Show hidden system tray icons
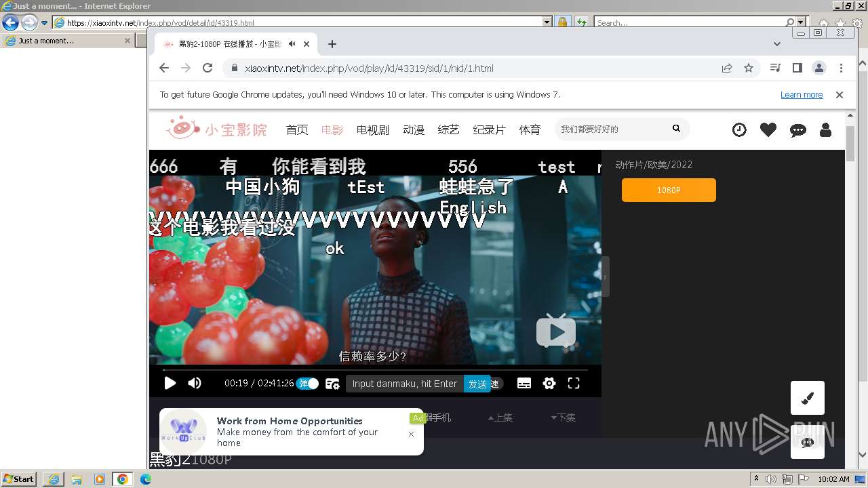This screenshot has height=488, width=868. pyautogui.click(x=757, y=479)
